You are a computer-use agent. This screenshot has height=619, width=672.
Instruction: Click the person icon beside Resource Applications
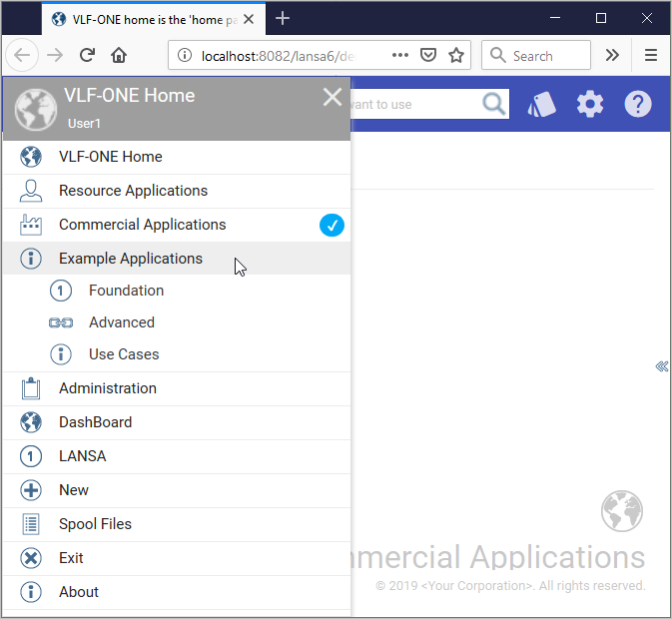[31, 191]
